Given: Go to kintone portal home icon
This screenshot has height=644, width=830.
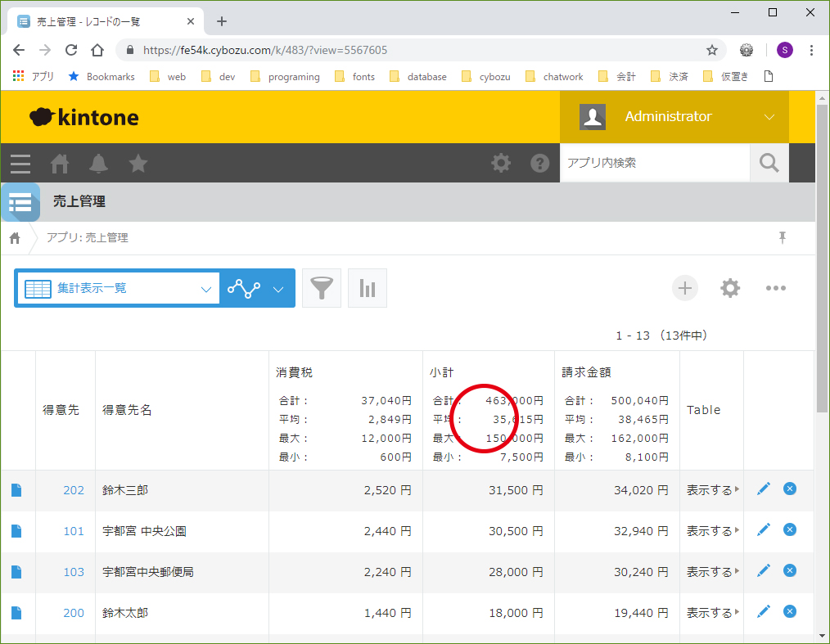Looking at the screenshot, I should click(x=59, y=164).
